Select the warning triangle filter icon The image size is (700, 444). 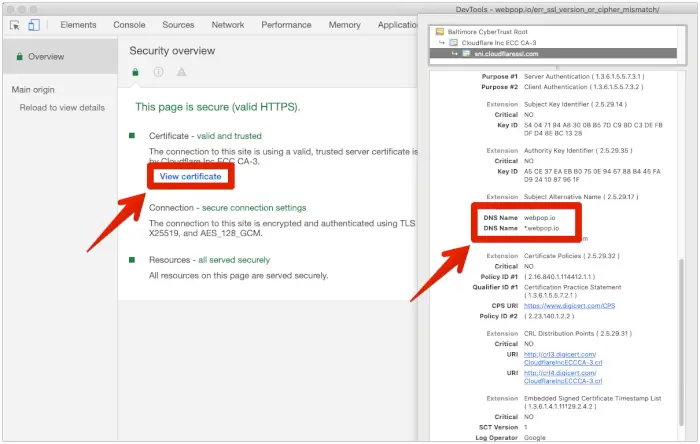tap(181, 72)
